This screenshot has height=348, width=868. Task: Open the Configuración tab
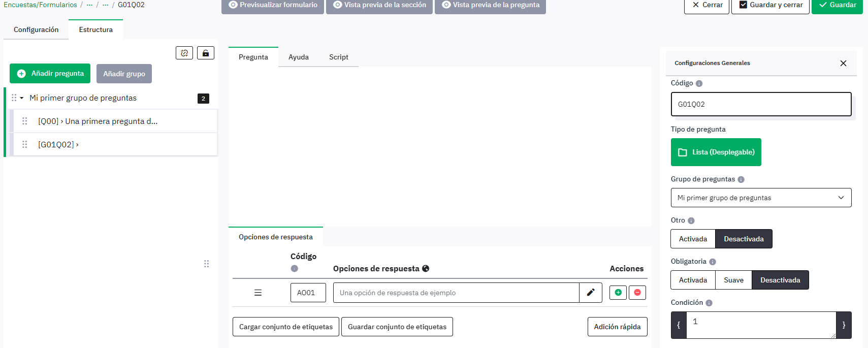point(36,29)
